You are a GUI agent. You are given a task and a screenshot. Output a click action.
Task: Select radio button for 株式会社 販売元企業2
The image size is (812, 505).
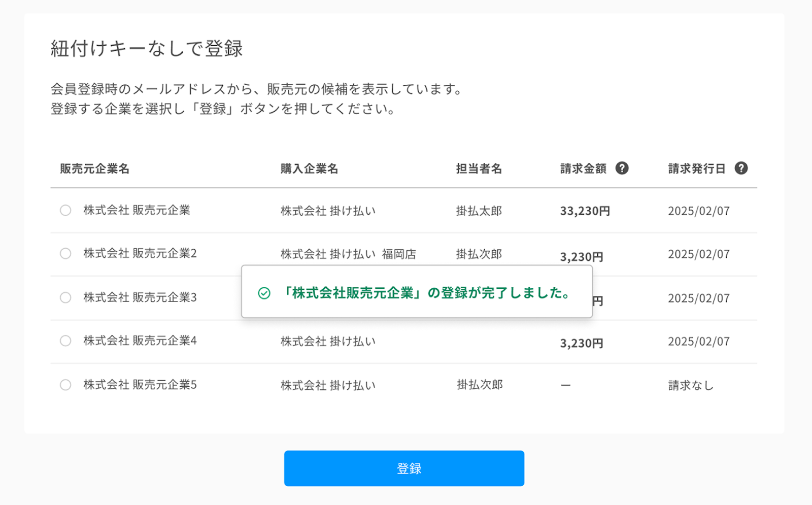coord(65,253)
